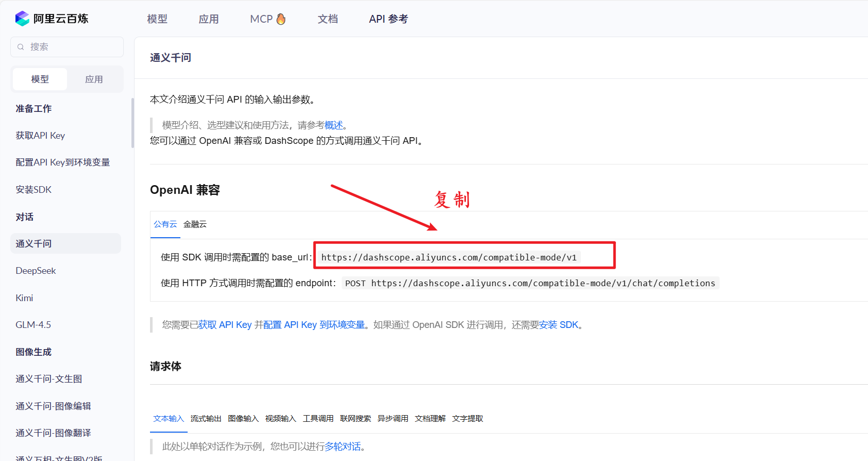Select the 公有云 tab
868x461 pixels.
[165, 224]
